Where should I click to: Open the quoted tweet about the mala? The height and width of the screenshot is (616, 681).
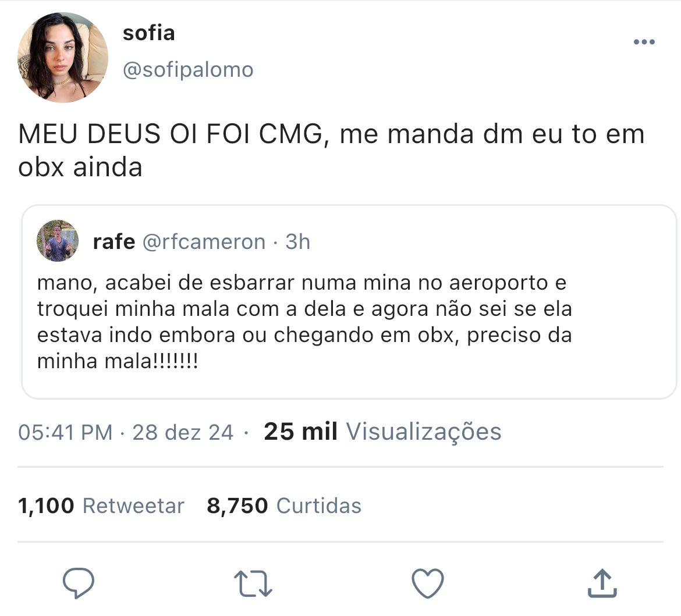click(349, 302)
